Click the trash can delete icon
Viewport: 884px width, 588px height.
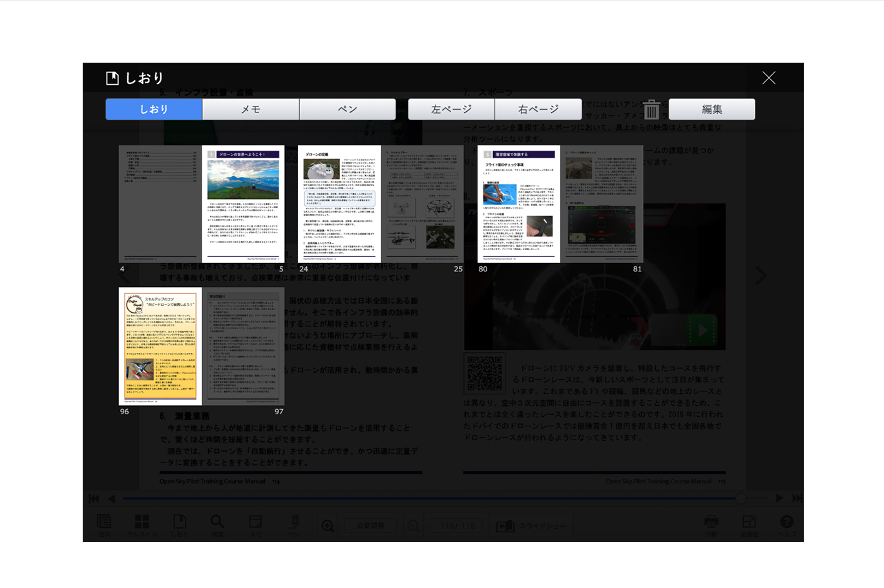click(651, 110)
